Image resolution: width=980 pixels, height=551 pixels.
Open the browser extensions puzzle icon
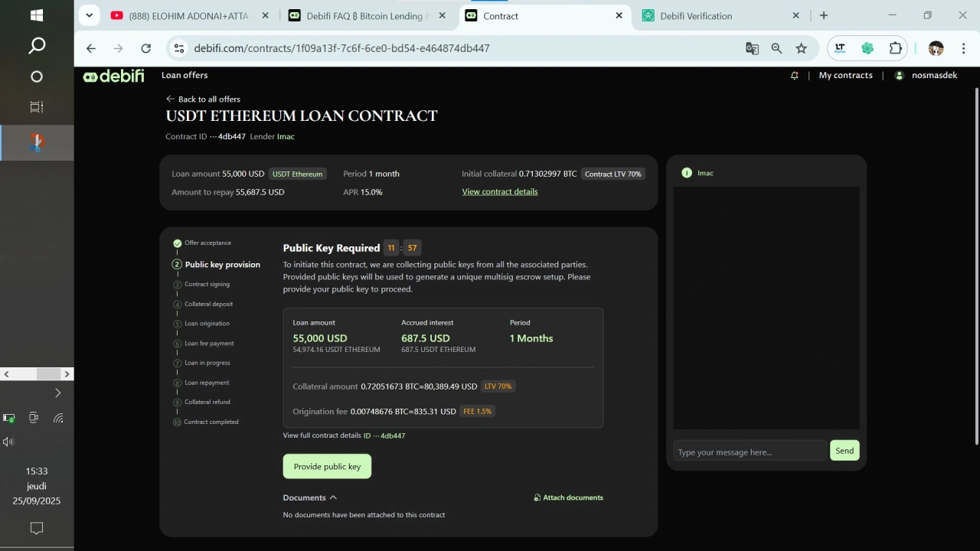(x=895, y=48)
